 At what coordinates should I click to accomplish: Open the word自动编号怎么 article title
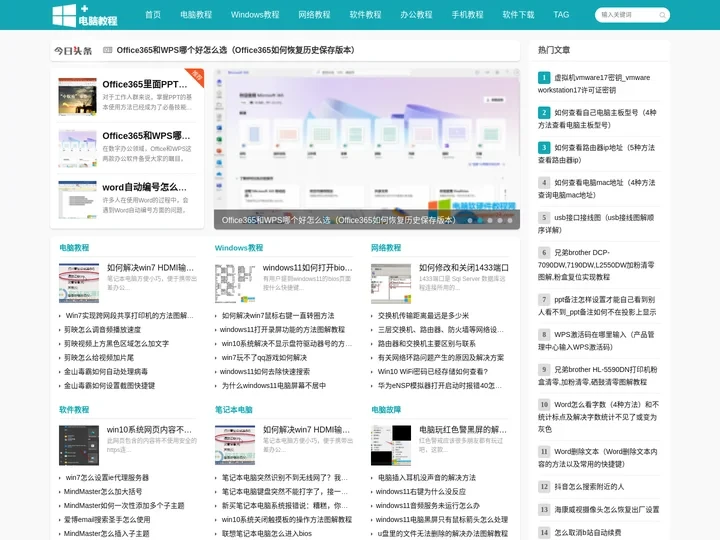145,187
